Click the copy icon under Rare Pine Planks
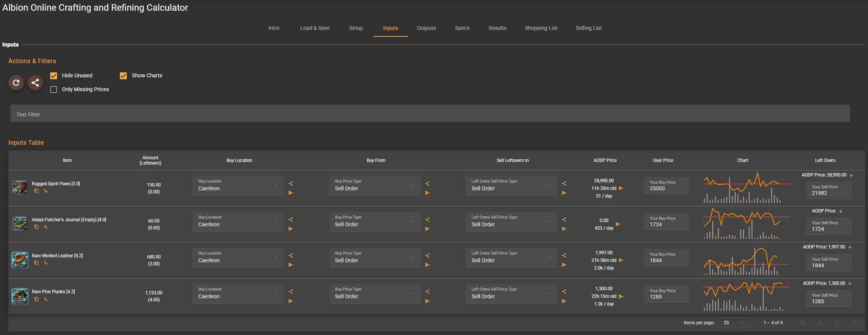 (x=36, y=299)
